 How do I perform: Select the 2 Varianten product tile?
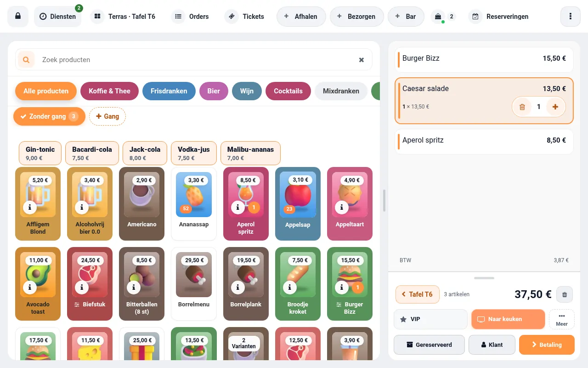pyautogui.click(x=246, y=344)
